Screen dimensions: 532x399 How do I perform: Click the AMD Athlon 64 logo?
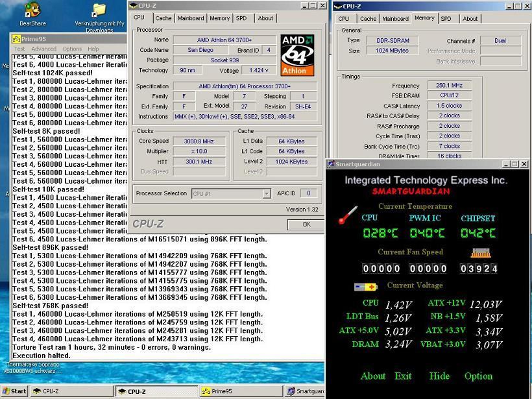click(297, 55)
